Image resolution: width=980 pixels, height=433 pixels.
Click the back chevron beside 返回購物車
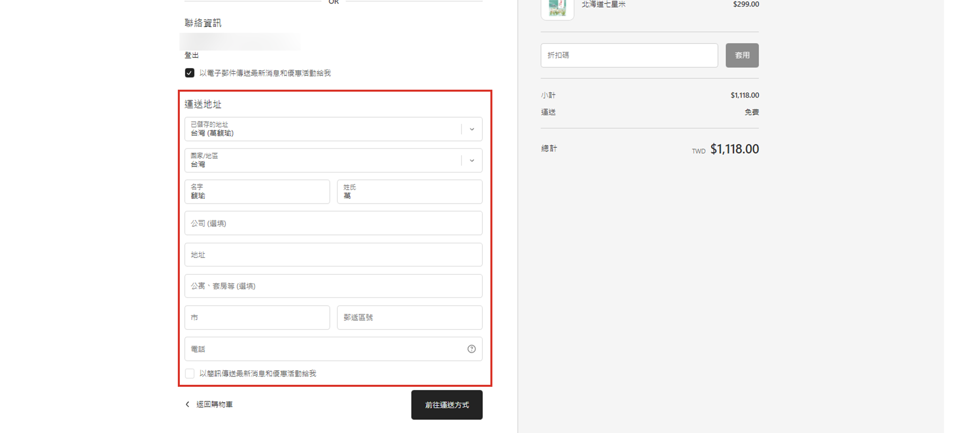coord(188,404)
